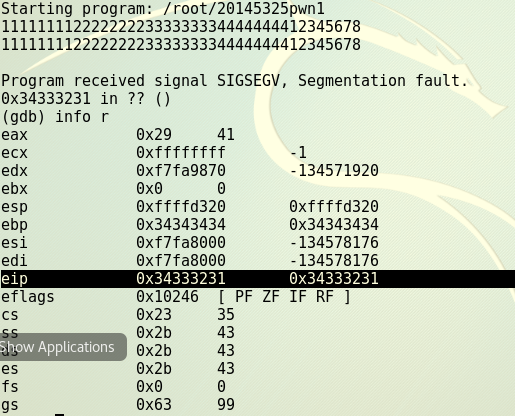The width and height of the screenshot is (515, 416).
Task: Click decimal -1 in the ecx row
Action: 298,153
